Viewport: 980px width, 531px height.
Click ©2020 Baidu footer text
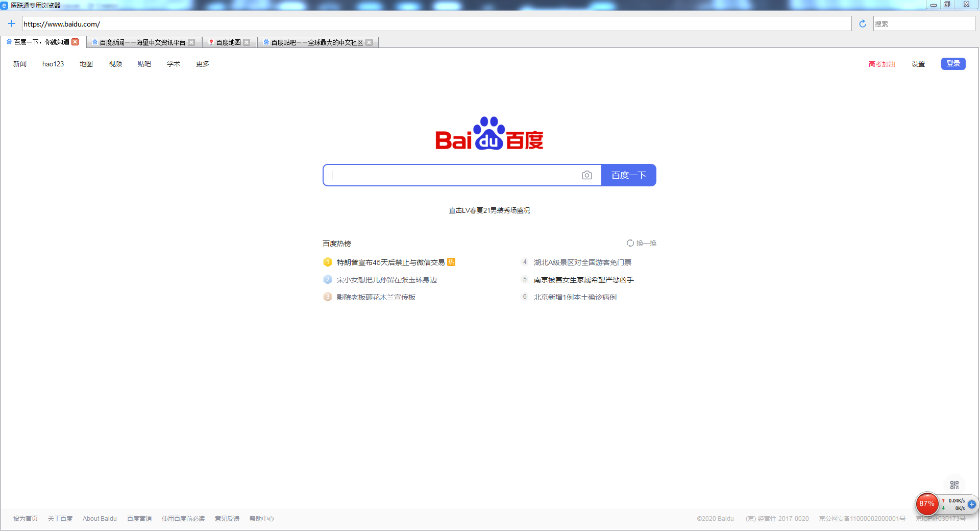pyautogui.click(x=715, y=519)
